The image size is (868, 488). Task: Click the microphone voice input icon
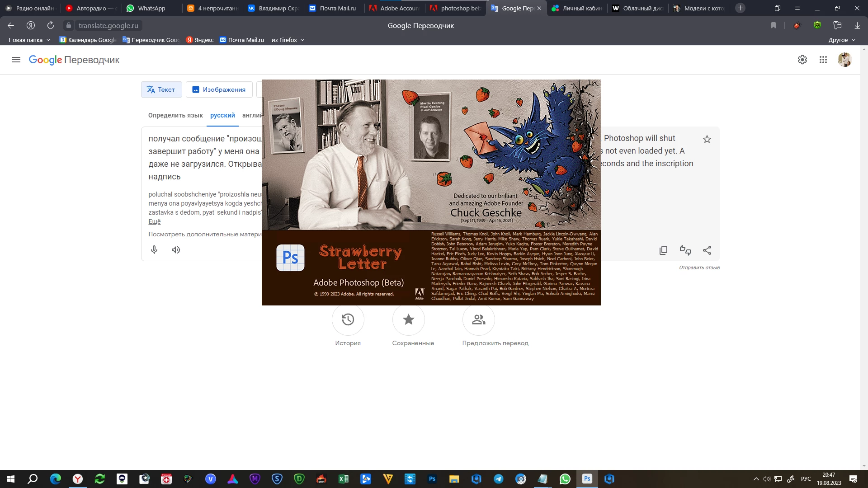click(154, 250)
